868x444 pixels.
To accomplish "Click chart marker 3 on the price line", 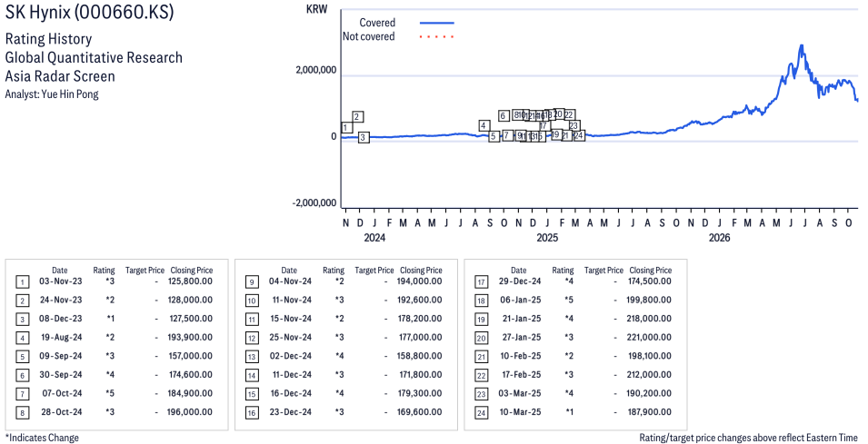I will [x=363, y=137].
